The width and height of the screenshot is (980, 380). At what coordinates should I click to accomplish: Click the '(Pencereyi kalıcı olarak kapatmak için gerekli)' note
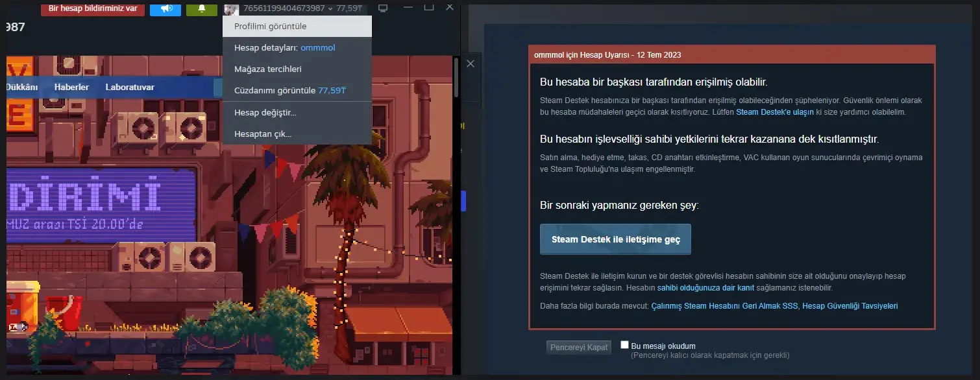click(710, 355)
